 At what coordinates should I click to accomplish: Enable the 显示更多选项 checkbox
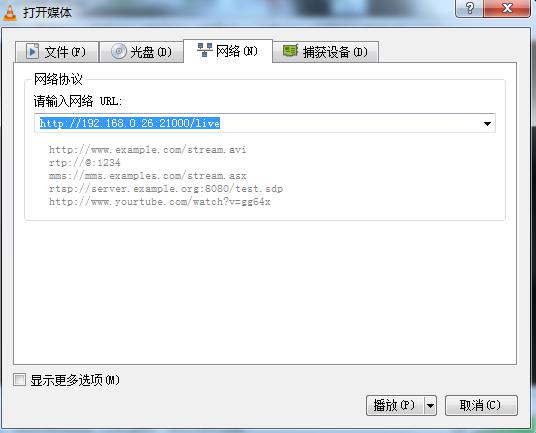point(19,380)
